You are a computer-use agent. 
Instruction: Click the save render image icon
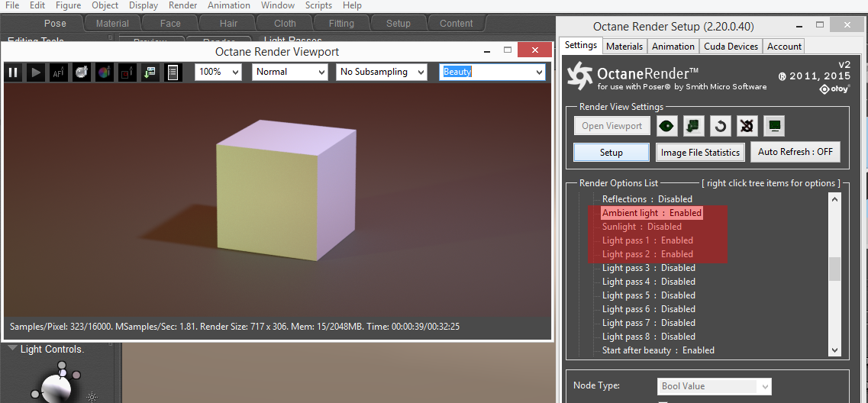point(150,72)
